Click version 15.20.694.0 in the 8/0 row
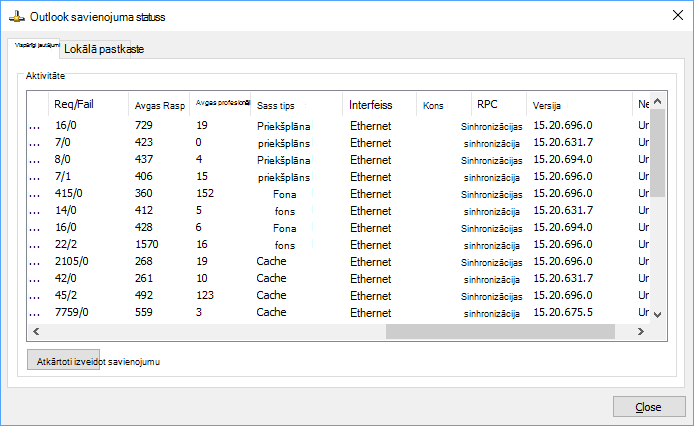The width and height of the screenshot is (694, 426). 563,159
